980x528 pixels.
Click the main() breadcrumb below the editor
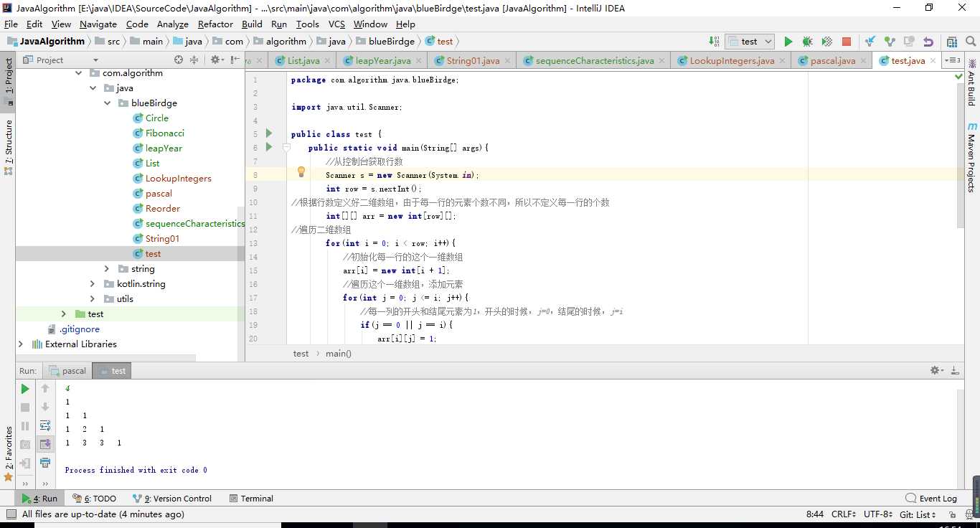coord(339,354)
